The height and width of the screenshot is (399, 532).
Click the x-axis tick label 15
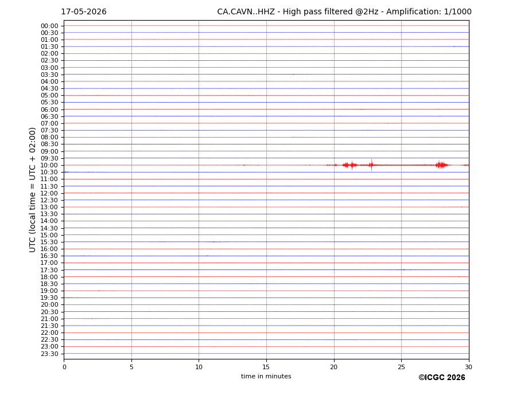tap(266, 367)
